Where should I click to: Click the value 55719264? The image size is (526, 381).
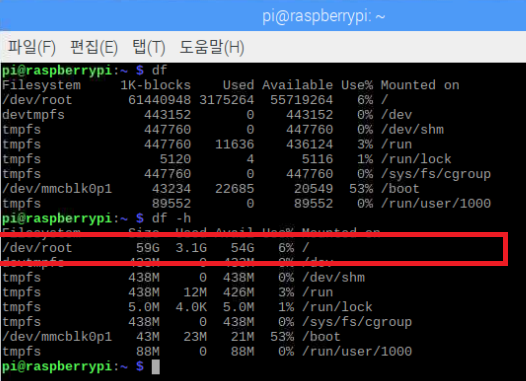[302, 100]
